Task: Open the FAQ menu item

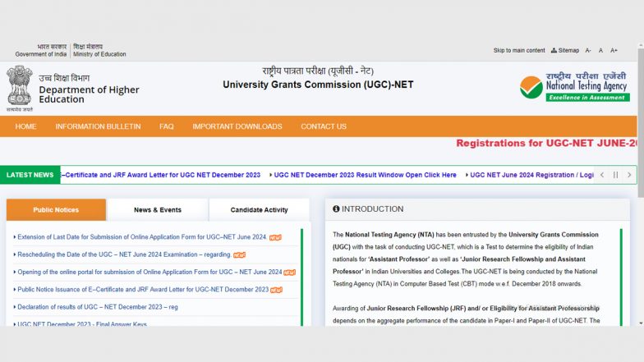Action: coord(166,126)
